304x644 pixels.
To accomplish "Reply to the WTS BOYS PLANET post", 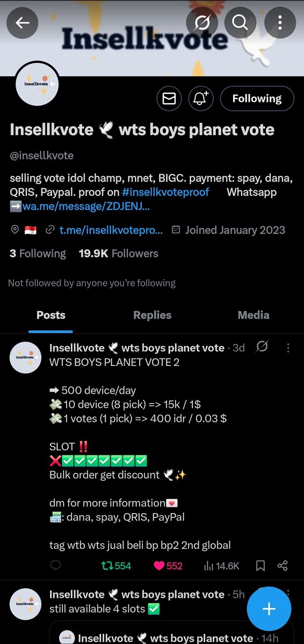I will [55, 566].
